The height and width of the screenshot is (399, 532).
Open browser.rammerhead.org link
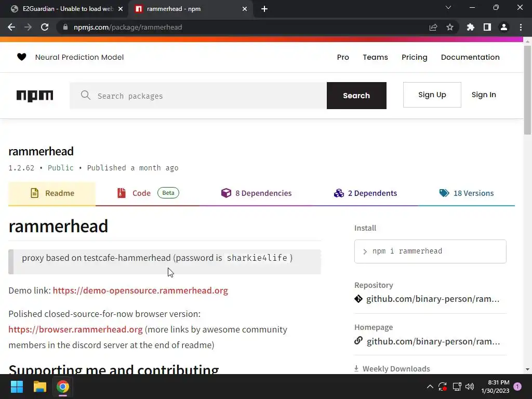(75, 329)
